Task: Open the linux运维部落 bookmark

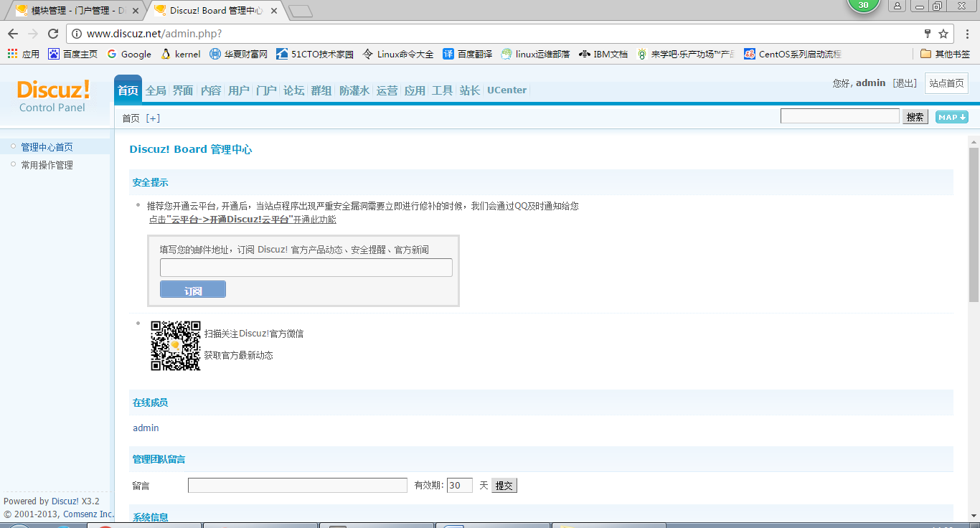Action: (536, 54)
